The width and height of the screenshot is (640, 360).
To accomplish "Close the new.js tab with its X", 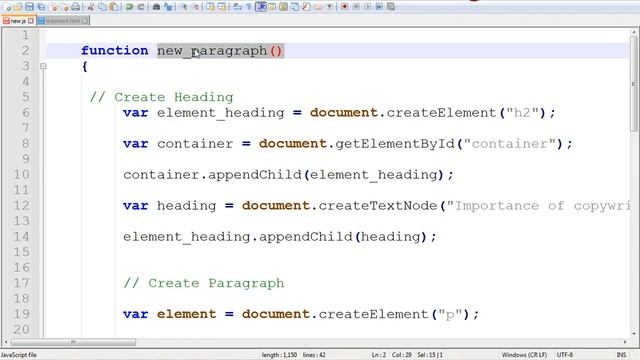I will pyautogui.click(x=31, y=20).
